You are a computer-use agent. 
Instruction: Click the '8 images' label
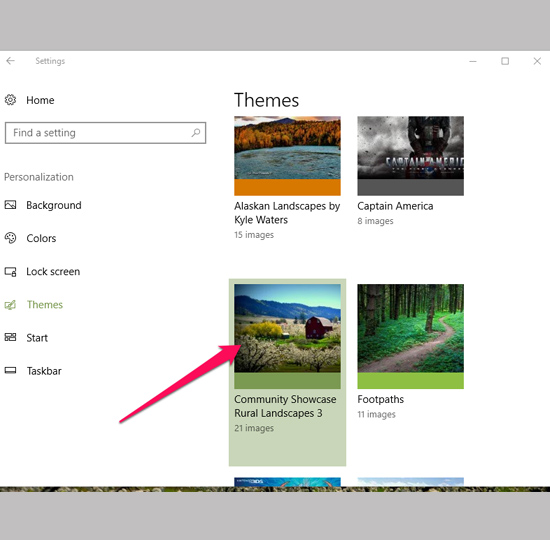375,221
